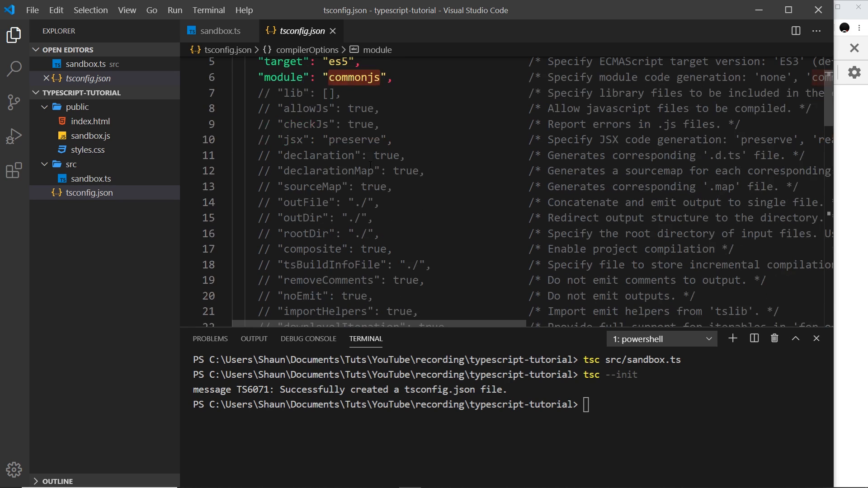
Task: Click the editor horizontal scrollbar thumb
Action: 379,324
